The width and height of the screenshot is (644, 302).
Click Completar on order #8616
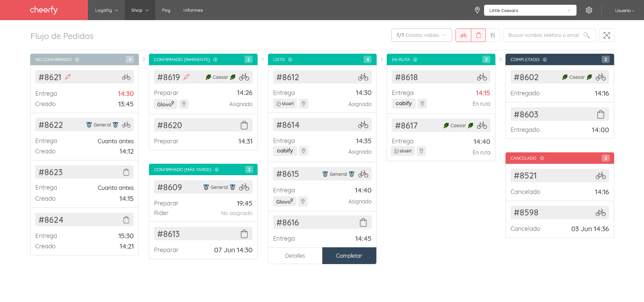tap(349, 256)
